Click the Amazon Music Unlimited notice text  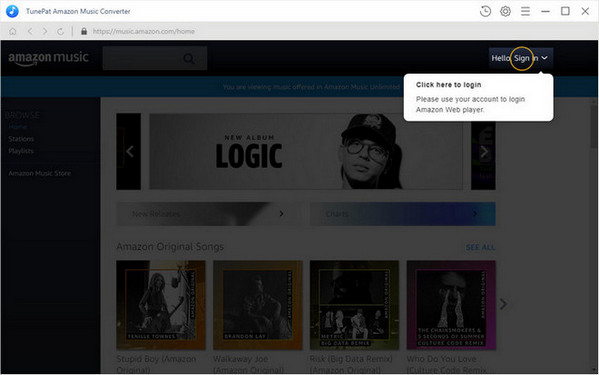[x=311, y=87]
